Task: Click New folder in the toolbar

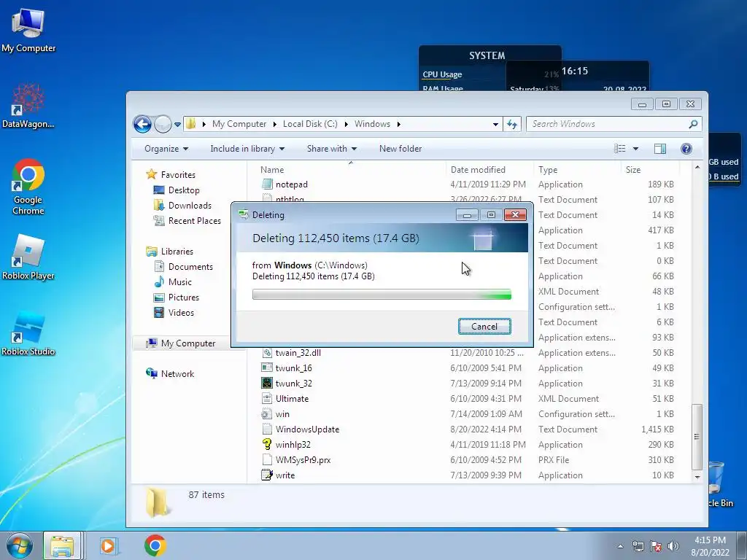Action: (400, 149)
